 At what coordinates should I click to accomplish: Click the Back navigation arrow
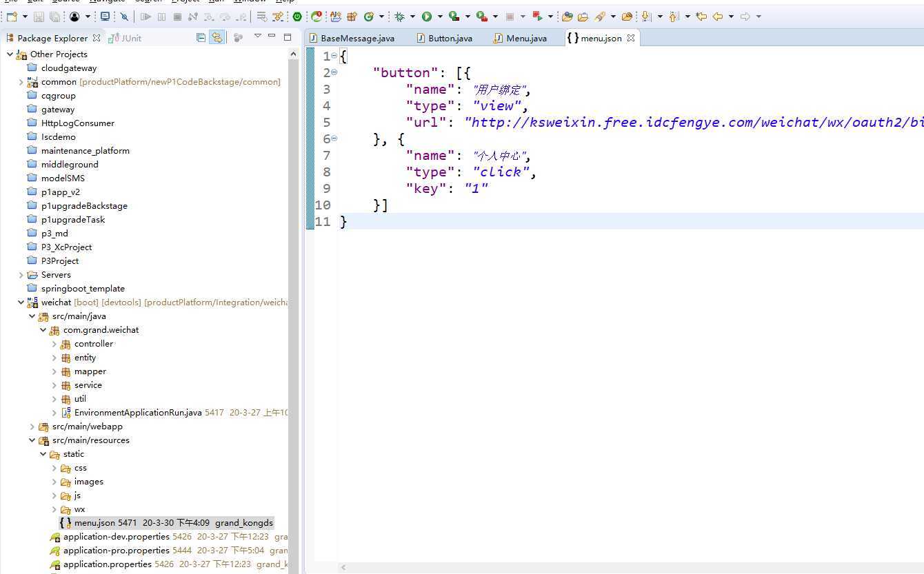point(717,17)
